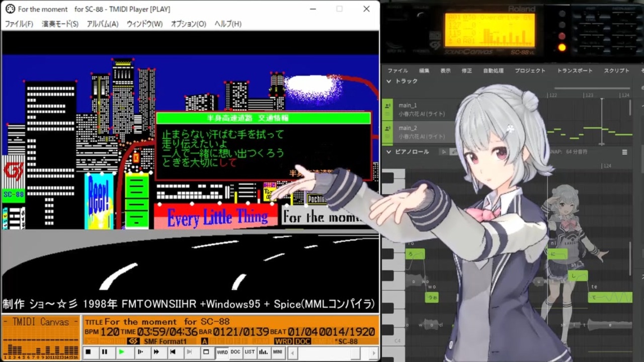Click the SNAP 64分音符 setting
Screen dimensions: 644x362
click(568, 152)
